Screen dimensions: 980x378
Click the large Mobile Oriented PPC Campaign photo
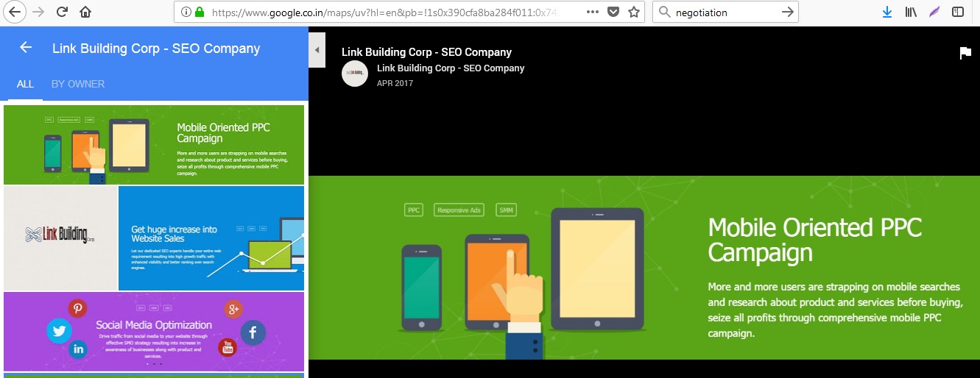tap(644, 268)
